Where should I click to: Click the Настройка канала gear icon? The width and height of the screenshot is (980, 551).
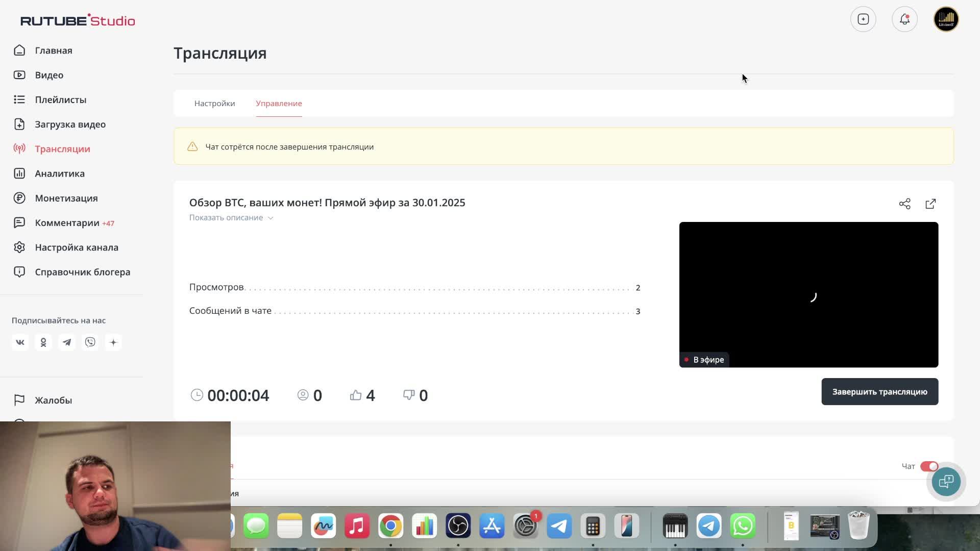[19, 247]
